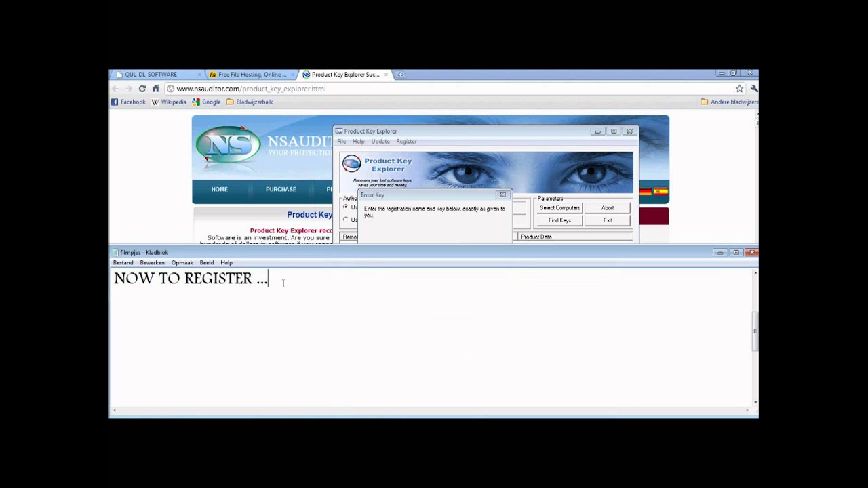Open File menu in Product Key Explorer

342,142
